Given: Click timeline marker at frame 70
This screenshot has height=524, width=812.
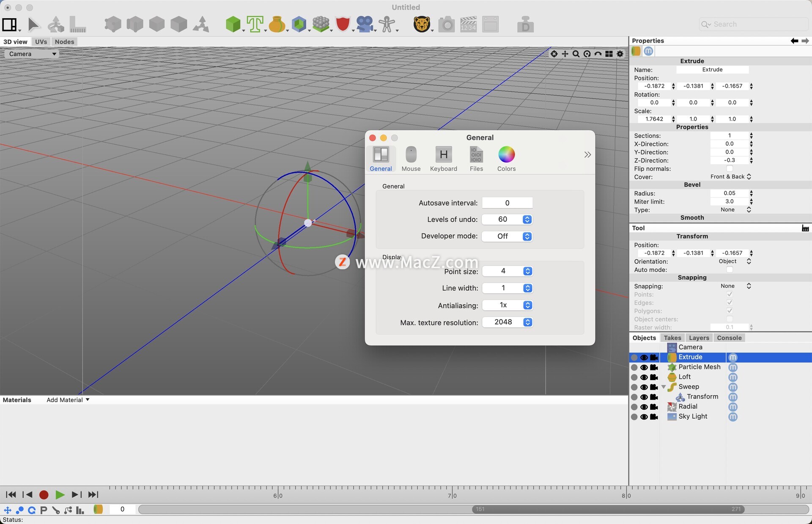Looking at the screenshot, I should (x=452, y=496).
